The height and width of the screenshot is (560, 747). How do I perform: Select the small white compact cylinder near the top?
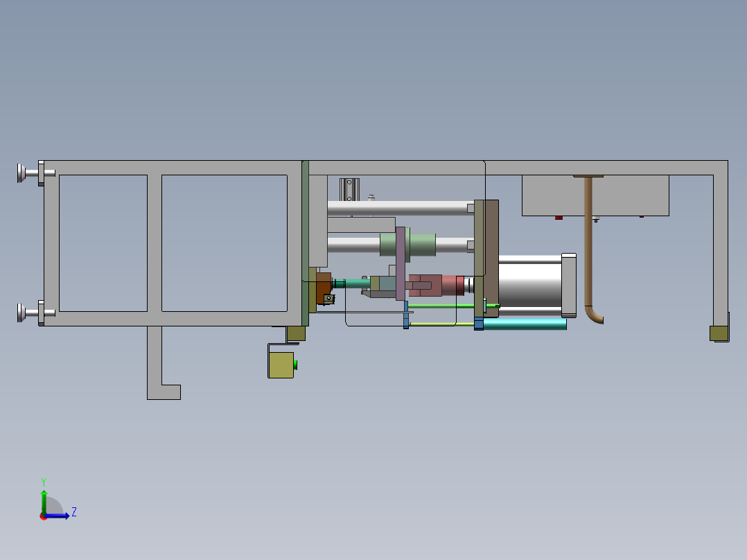point(349,190)
